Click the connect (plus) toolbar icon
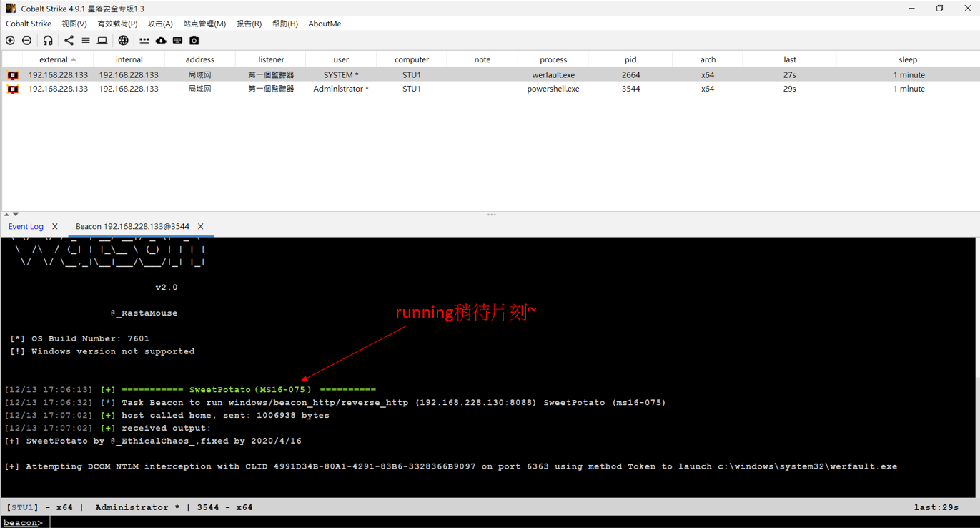980x528 pixels. (10, 41)
